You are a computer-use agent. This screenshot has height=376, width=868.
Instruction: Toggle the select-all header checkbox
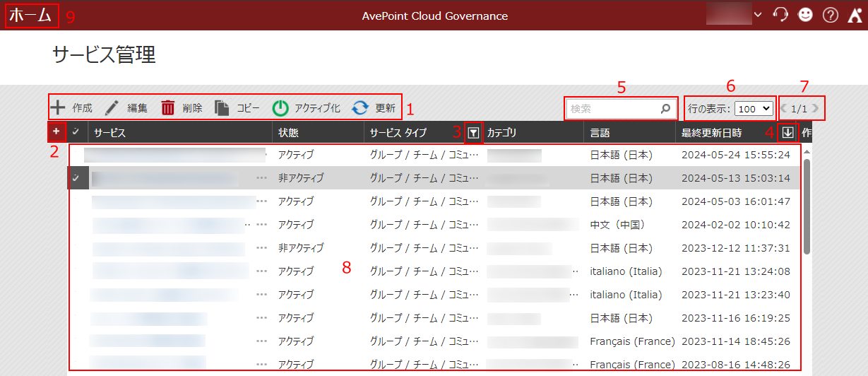[76, 132]
